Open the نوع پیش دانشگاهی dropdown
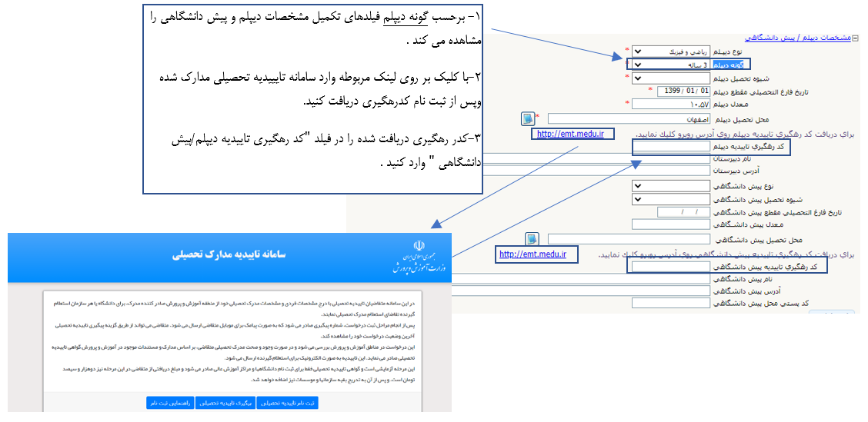 (671, 186)
